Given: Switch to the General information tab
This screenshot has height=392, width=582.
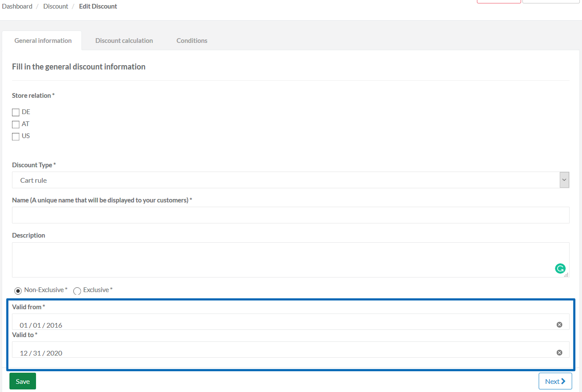Looking at the screenshot, I should [43, 41].
